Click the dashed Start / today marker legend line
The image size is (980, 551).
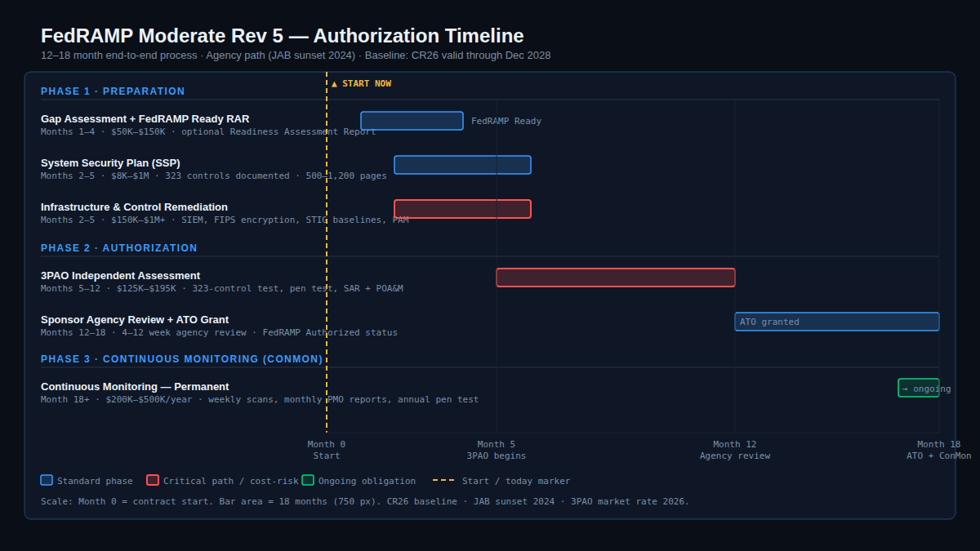(443, 480)
